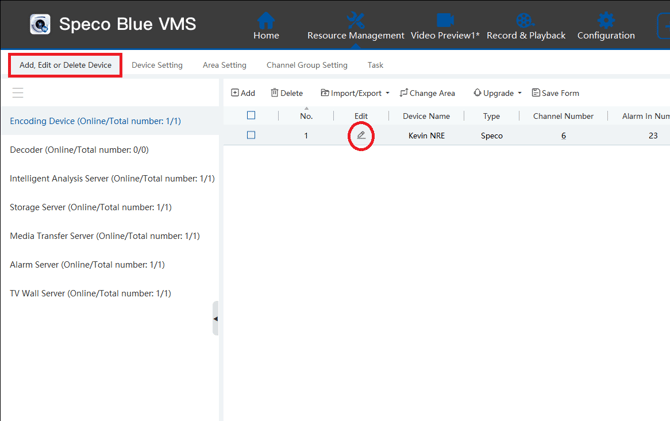Click the Speco Blue VMS logo icon
Screen dimensions: 670x421
click(x=40, y=24)
